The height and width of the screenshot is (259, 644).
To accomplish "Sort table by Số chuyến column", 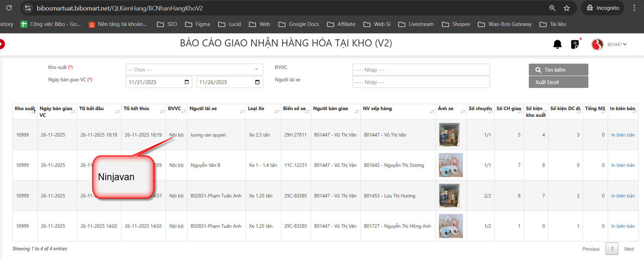I will tap(480, 112).
